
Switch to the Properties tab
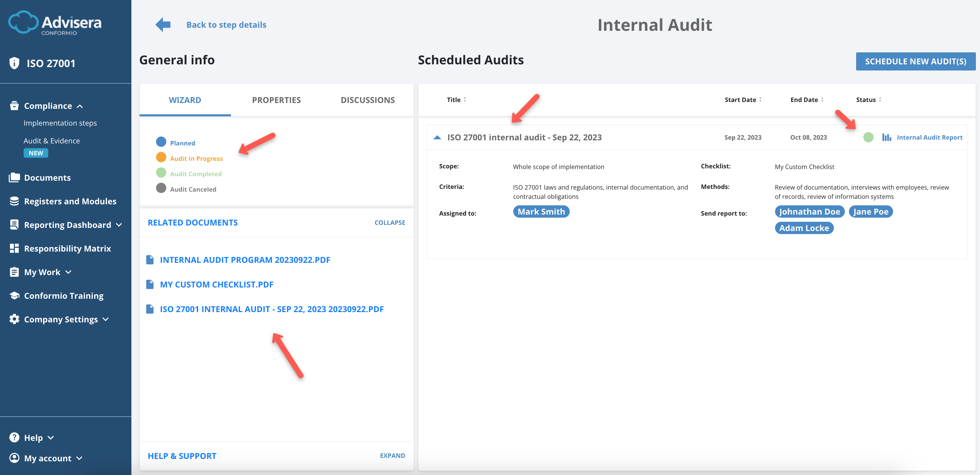(x=276, y=100)
